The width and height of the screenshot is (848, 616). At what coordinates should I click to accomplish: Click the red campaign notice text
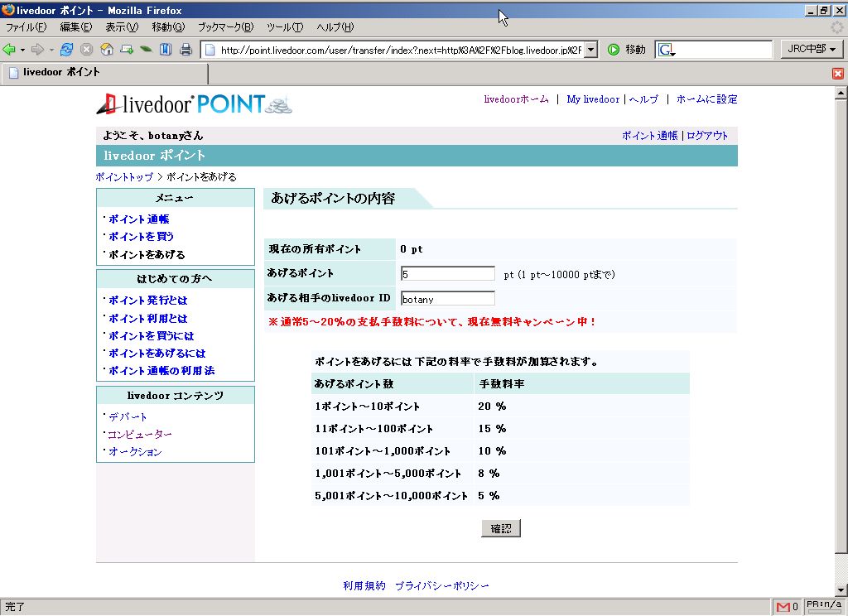pos(432,322)
